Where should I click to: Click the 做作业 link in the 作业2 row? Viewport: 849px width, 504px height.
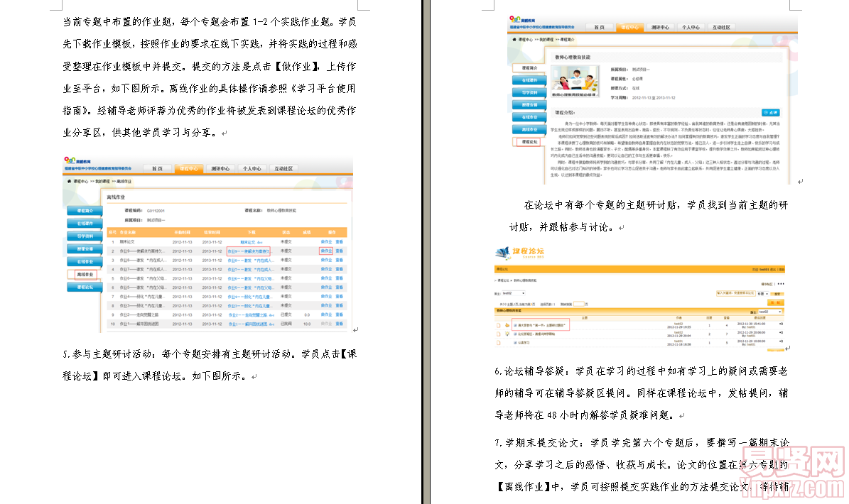point(326,314)
